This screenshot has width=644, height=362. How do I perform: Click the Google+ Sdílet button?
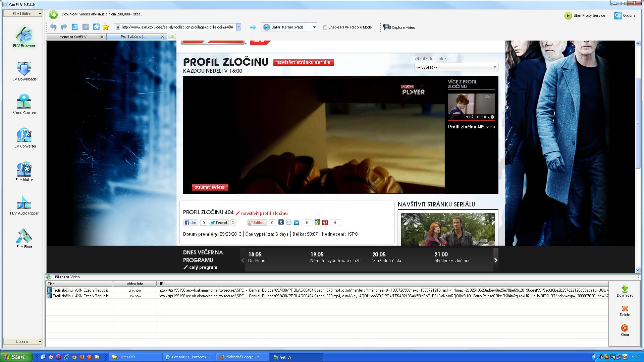coord(257,223)
